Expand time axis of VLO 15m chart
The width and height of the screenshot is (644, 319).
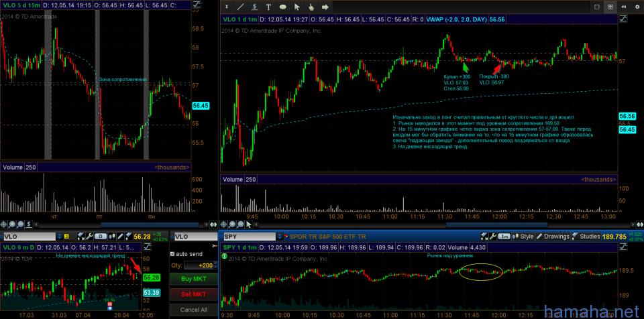(x=213, y=224)
